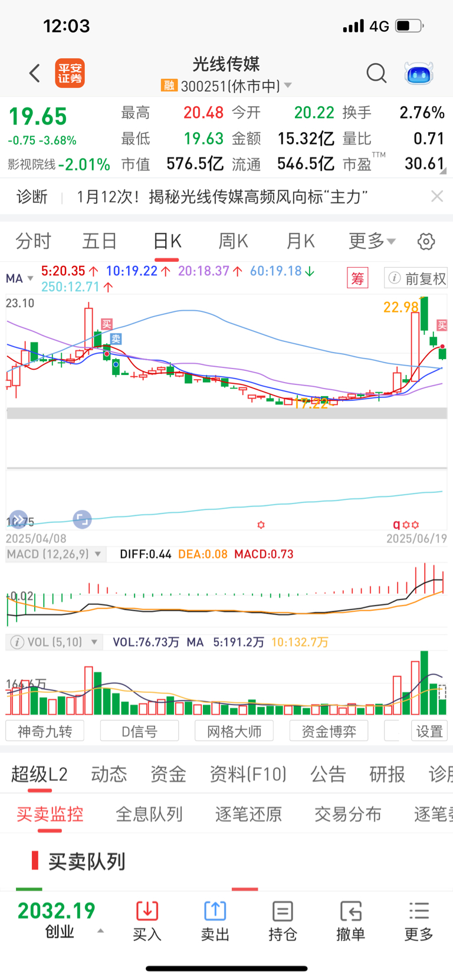Tap the red 买 marker near 22.98

point(442,325)
